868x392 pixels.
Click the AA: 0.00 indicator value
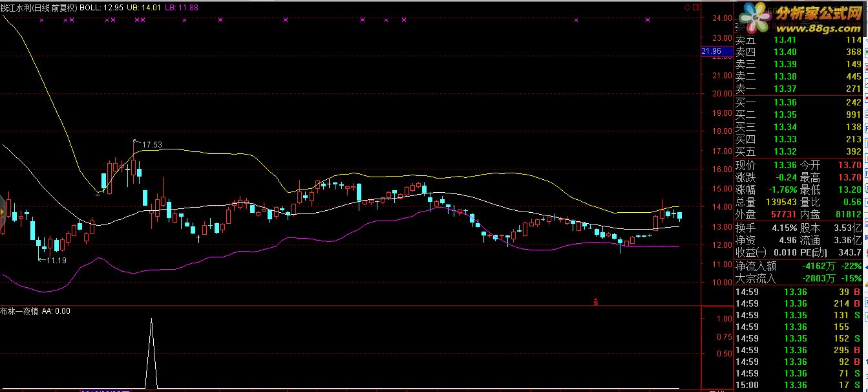click(x=56, y=311)
